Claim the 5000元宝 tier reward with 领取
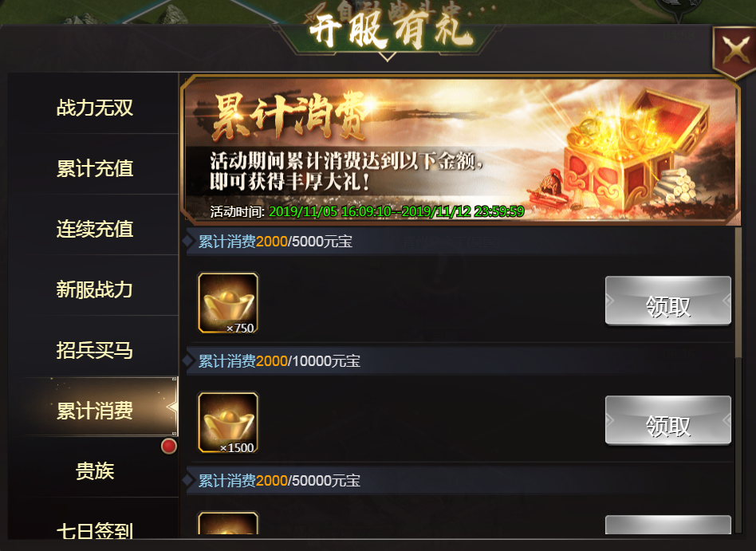 [667, 301]
